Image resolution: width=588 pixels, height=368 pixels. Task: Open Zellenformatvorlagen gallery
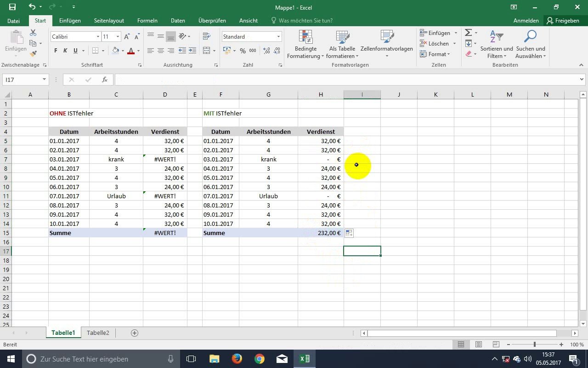point(387,44)
